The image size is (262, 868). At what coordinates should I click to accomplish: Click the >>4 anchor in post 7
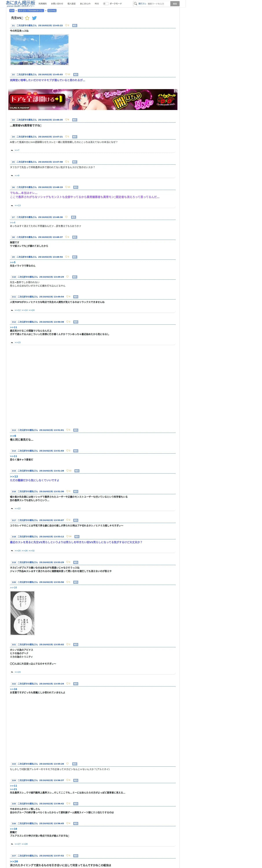pyautogui.click(x=12, y=223)
